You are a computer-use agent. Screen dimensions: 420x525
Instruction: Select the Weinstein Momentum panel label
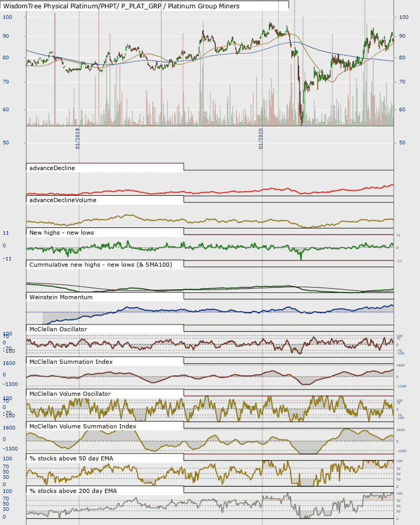(x=61, y=297)
